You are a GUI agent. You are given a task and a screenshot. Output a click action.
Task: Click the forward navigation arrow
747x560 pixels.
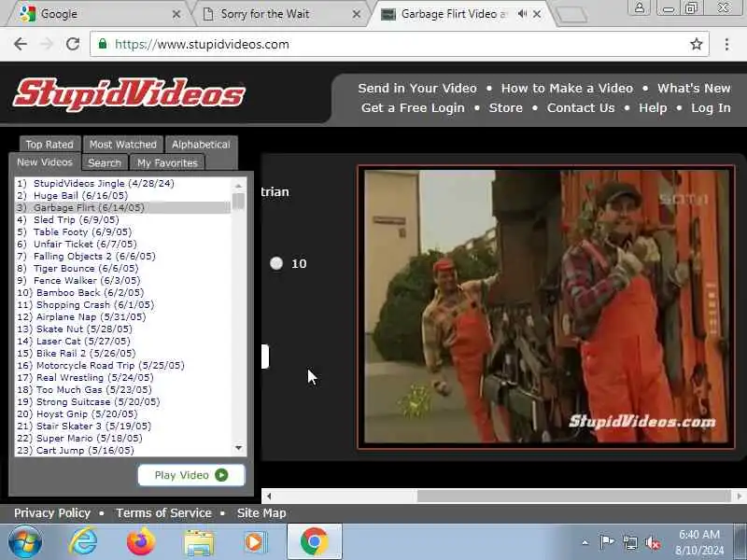pos(47,44)
